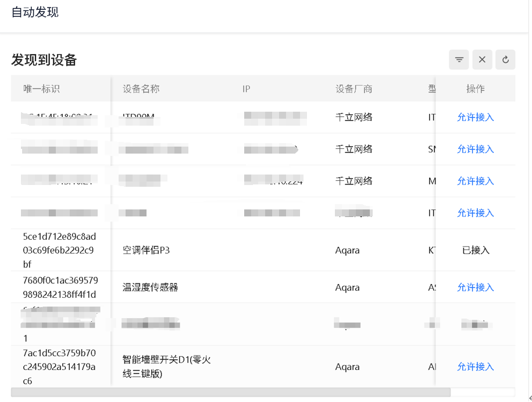
Task: Click 允许接入 for 智能墙壁开关D1 row
Action: click(x=475, y=367)
